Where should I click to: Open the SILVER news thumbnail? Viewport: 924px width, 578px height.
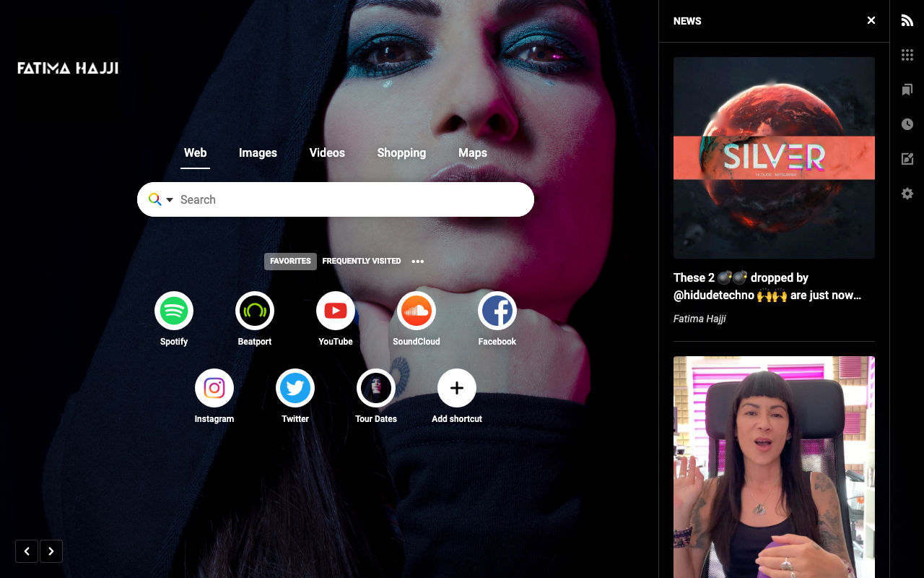(x=774, y=158)
